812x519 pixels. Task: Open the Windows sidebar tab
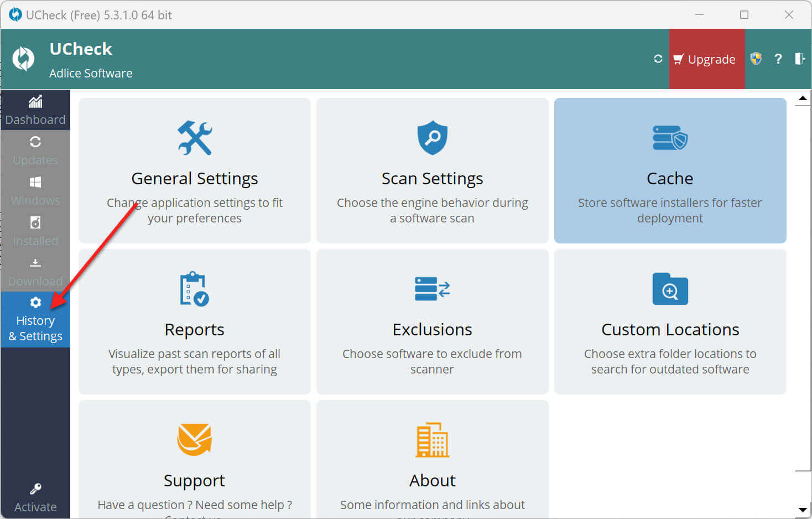(x=35, y=191)
